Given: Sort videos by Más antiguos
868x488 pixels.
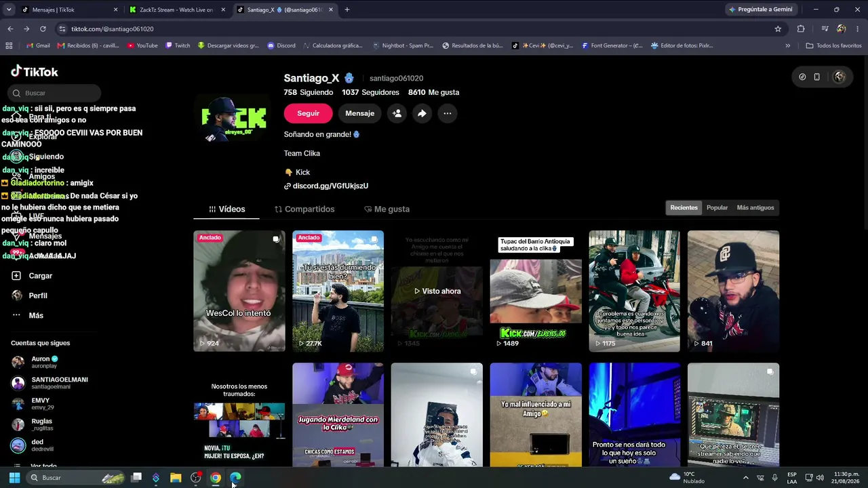Looking at the screenshot, I should tap(755, 208).
